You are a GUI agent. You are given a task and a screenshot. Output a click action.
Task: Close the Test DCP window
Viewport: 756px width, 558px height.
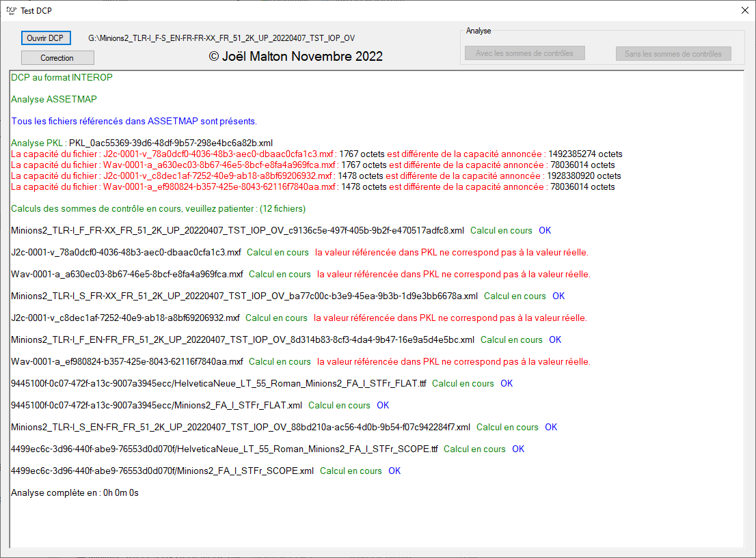744,11
